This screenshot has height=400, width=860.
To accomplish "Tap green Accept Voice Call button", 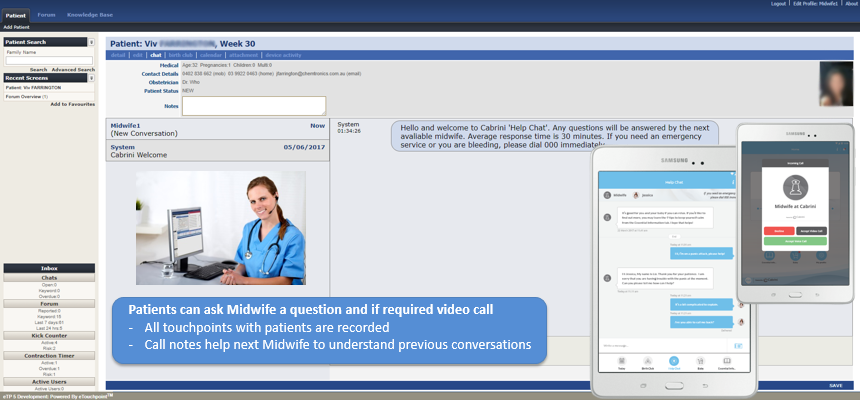I will pyautogui.click(x=795, y=241).
